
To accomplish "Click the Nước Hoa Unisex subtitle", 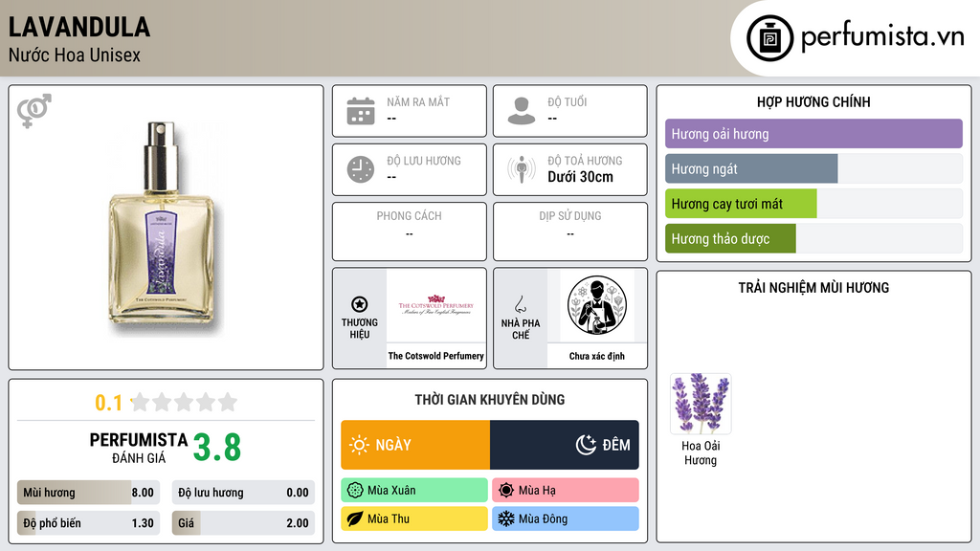I will (x=75, y=55).
